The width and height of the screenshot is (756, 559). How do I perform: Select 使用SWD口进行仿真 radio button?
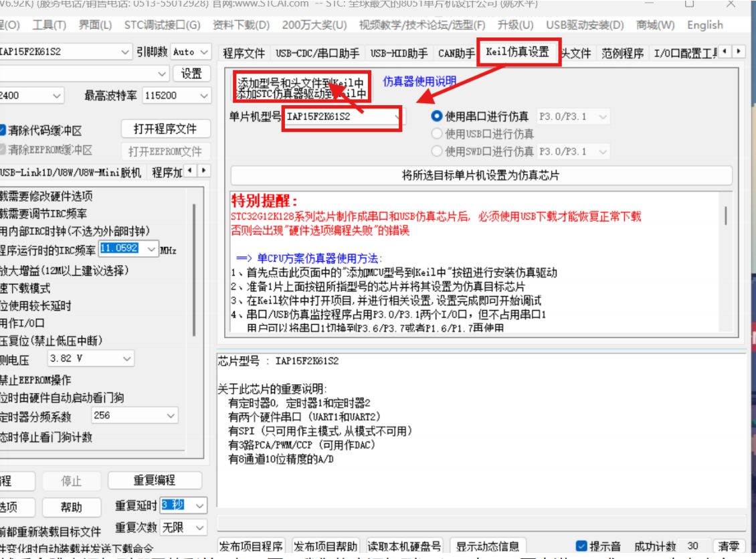pos(437,151)
